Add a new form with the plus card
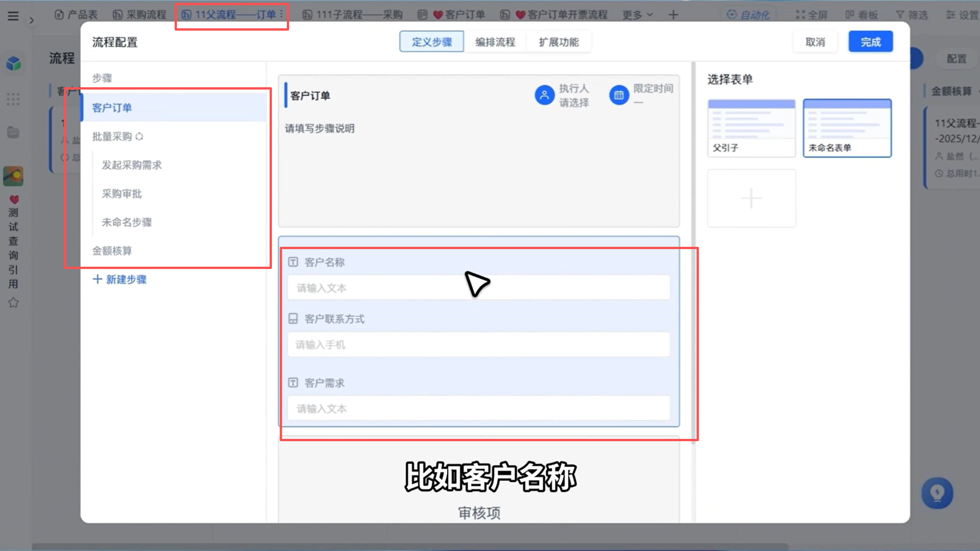This screenshot has height=551, width=980. pos(751,198)
